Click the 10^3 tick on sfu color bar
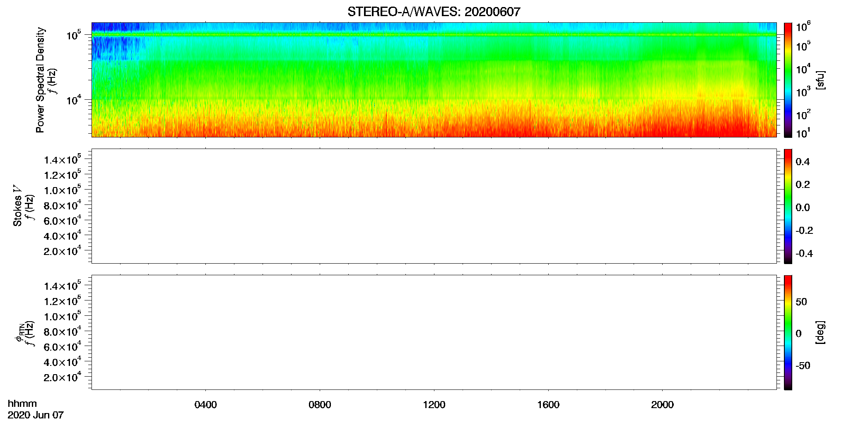Viewport: 868px width, 447px height. (x=803, y=91)
